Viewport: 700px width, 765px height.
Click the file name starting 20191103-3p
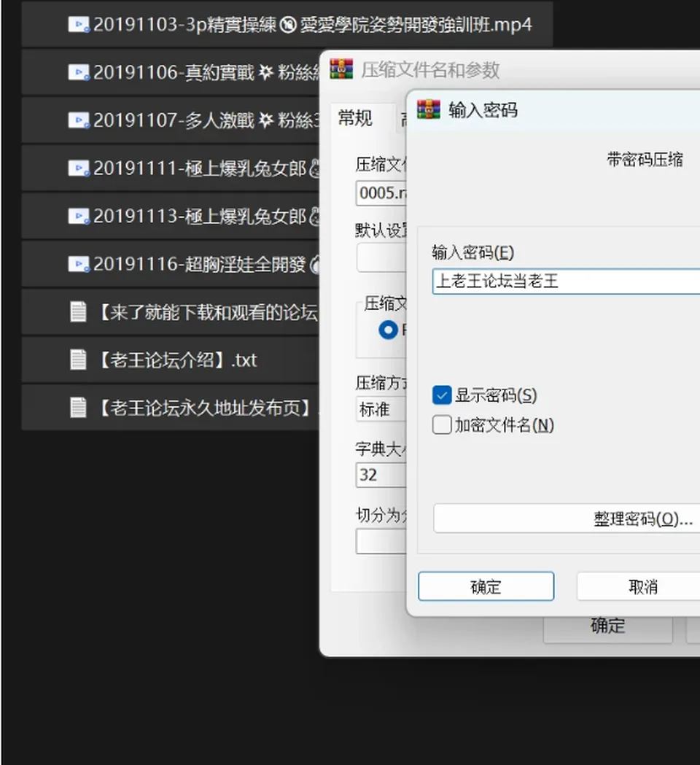pyautogui.click(x=312, y=25)
